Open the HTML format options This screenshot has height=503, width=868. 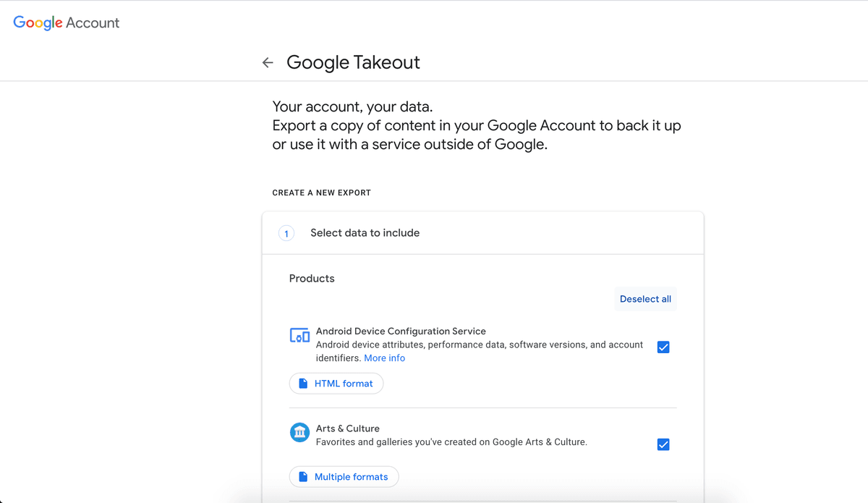336,384
